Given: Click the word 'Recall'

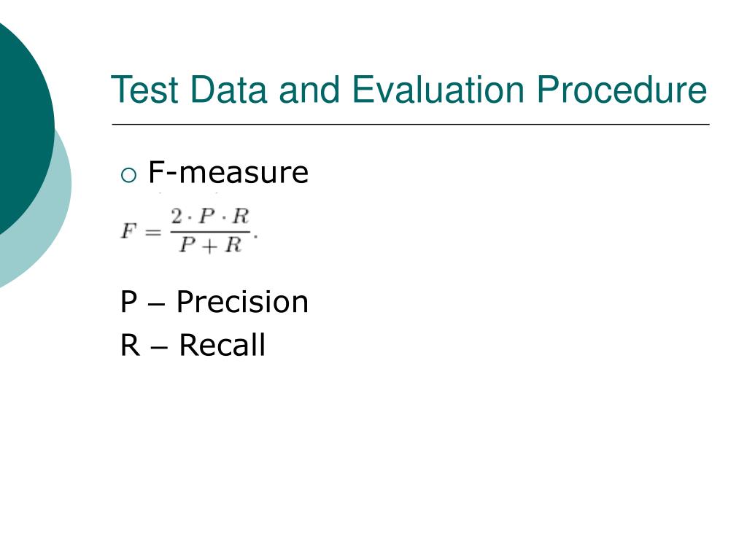Looking at the screenshot, I should point(222,345).
